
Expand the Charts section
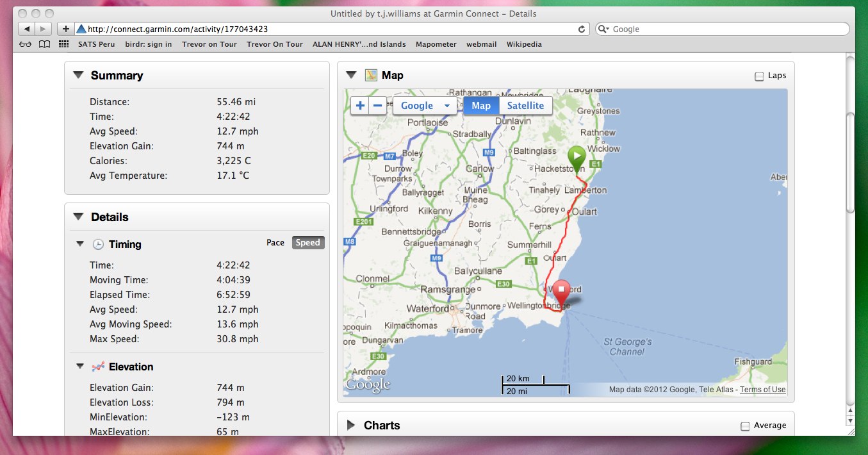(351, 426)
